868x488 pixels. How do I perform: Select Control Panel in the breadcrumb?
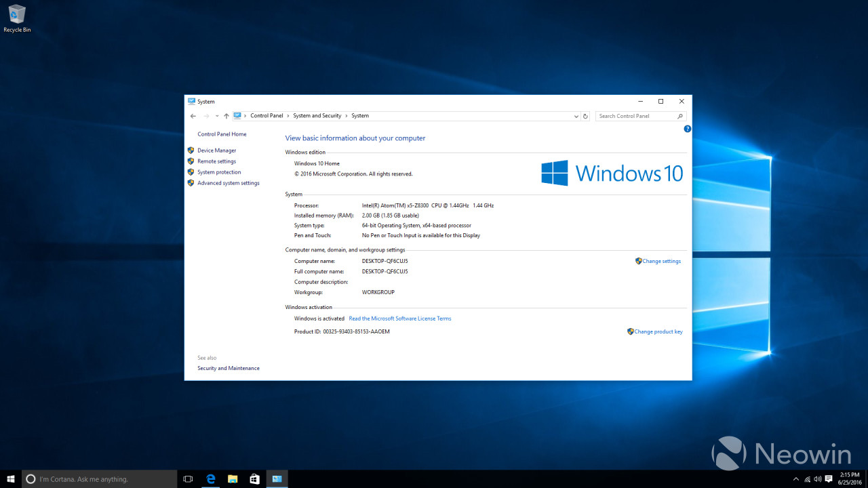267,116
